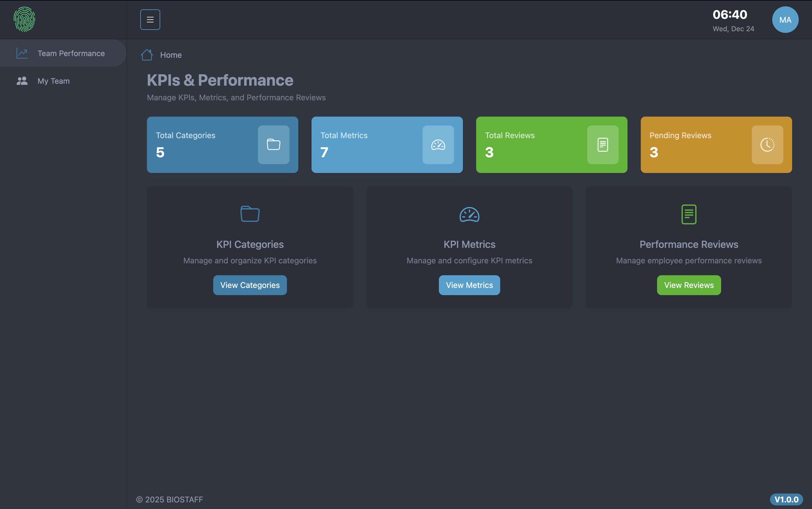Image resolution: width=812 pixels, height=509 pixels.
Task: Click the Home breadcrumb link
Action: coord(171,55)
